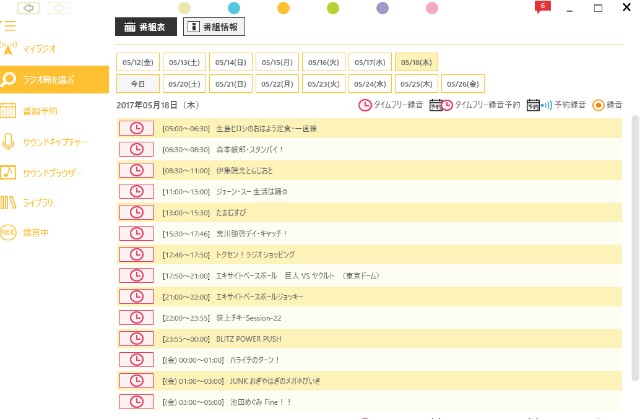Select program 森本毅郎・スタンバイ!

click(250, 149)
